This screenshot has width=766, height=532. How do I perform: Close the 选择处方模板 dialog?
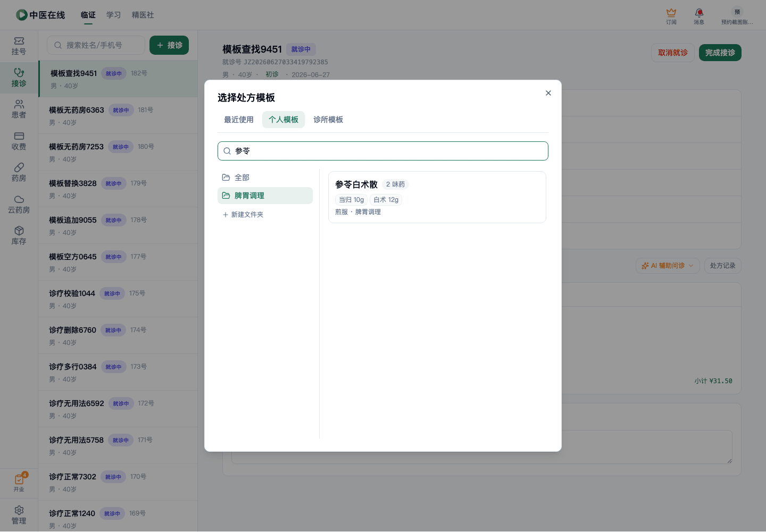(x=548, y=93)
